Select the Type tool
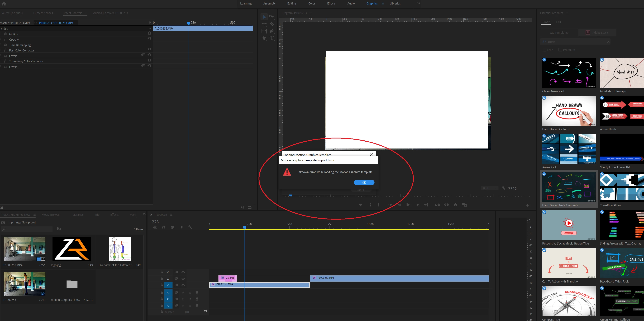 272,38
